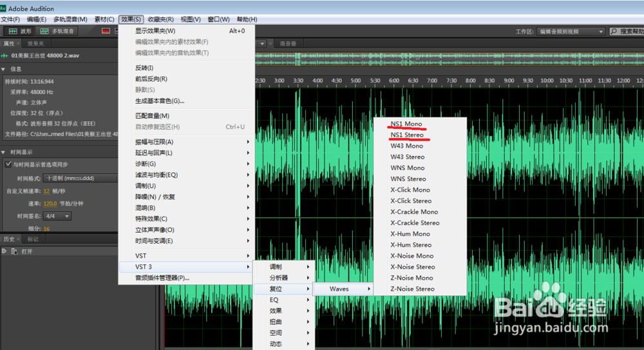This screenshot has width=644, height=350.
Task: Expand the 时间与变调(E) submenu
Action: pos(185,241)
